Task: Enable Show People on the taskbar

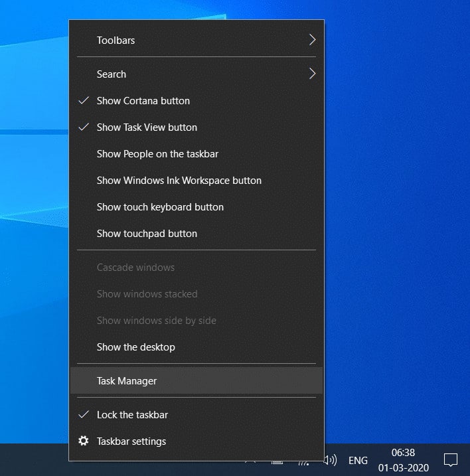Action: (196, 154)
